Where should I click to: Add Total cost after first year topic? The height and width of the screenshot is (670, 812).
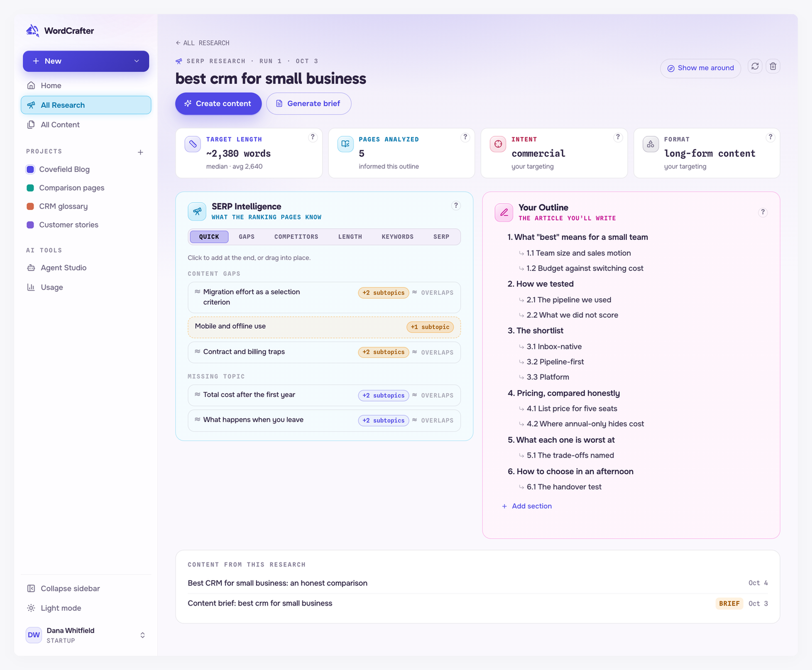pos(324,395)
